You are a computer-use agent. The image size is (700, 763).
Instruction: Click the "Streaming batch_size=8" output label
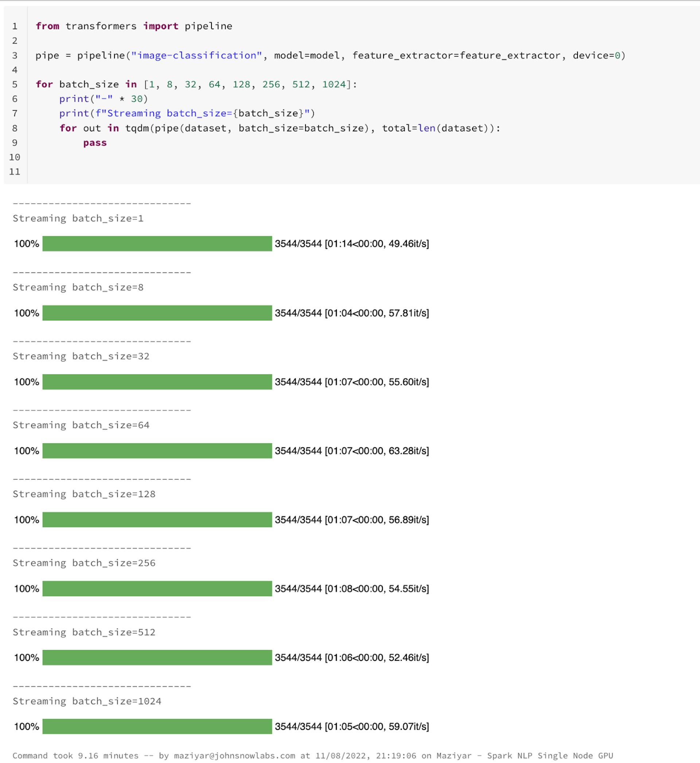coord(78,287)
